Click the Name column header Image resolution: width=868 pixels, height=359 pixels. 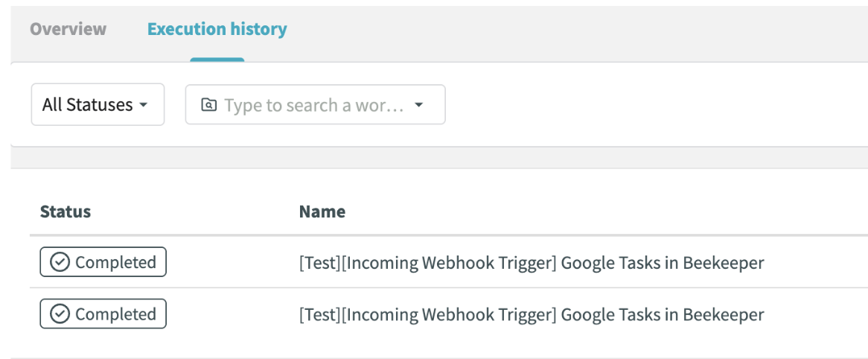(x=322, y=212)
